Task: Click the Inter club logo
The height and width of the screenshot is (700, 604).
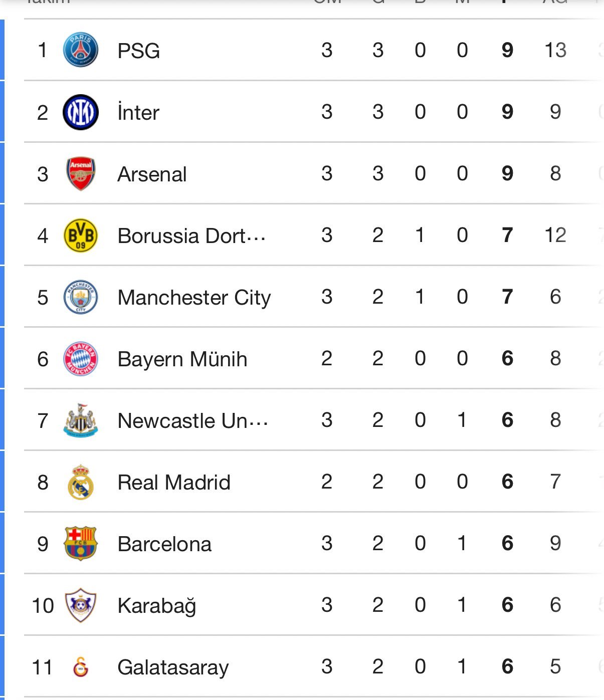Action: point(81,112)
